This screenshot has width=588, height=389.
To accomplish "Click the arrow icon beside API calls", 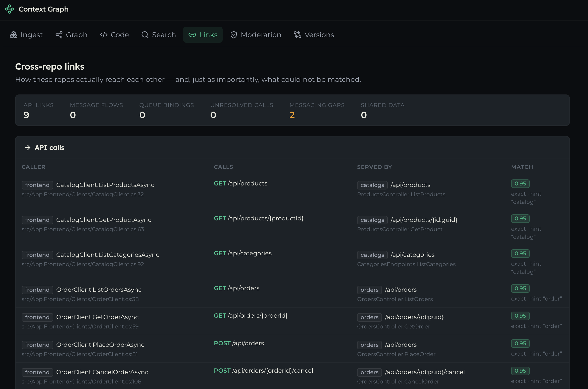I will pyautogui.click(x=28, y=148).
